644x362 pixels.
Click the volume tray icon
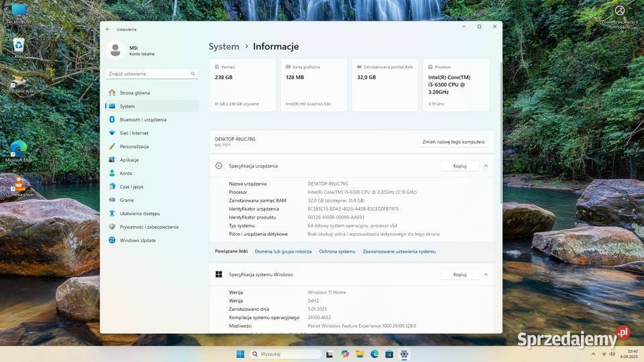tap(612, 354)
